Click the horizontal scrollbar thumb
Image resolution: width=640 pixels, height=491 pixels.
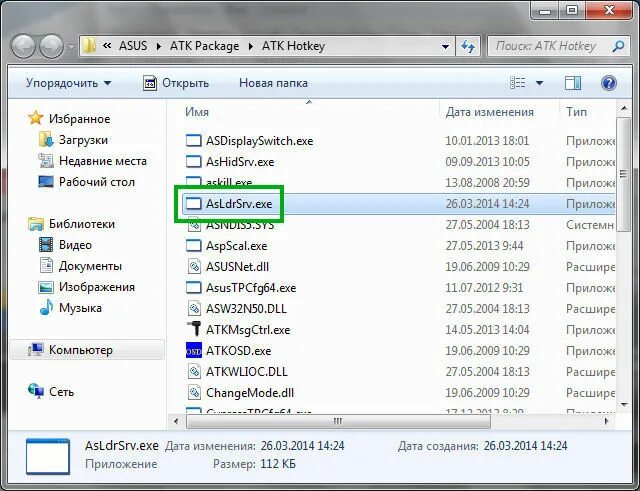click(x=338, y=421)
